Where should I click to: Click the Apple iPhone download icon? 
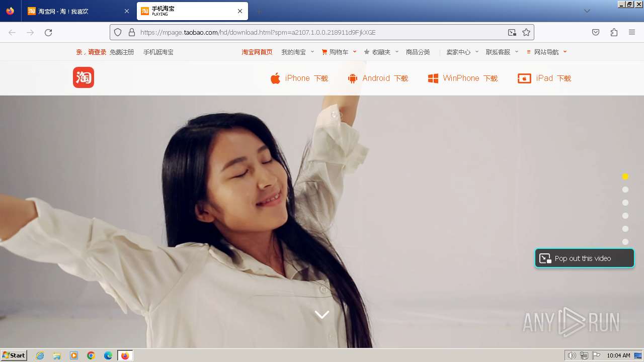[275, 78]
